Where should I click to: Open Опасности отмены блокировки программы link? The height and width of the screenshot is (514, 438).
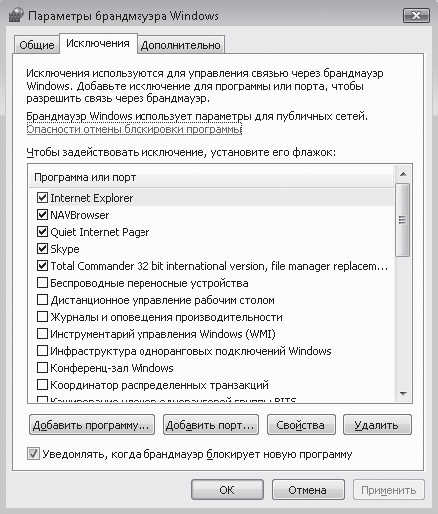[x=134, y=129]
